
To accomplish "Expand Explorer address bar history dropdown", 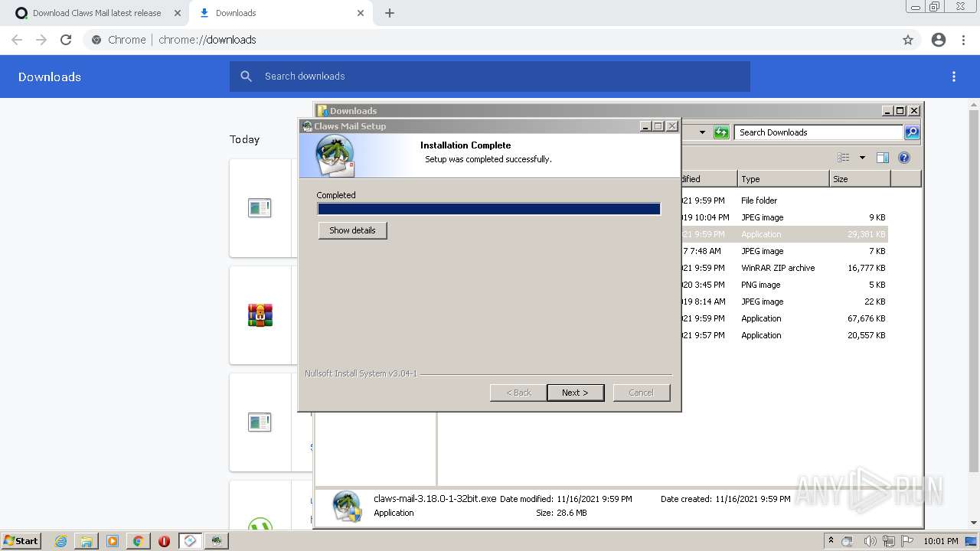I will click(702, 132).
